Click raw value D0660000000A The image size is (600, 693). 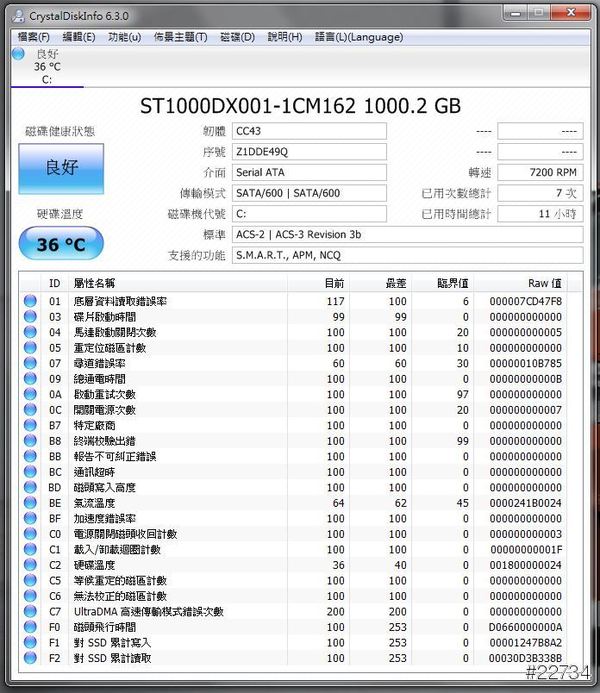(x=525, y=627)
